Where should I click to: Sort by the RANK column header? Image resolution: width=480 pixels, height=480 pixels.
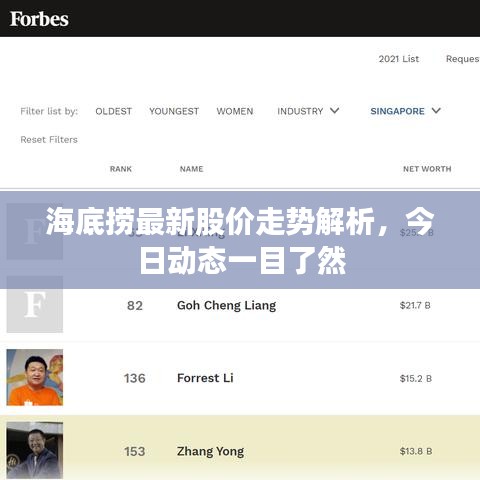click(121, 169)
